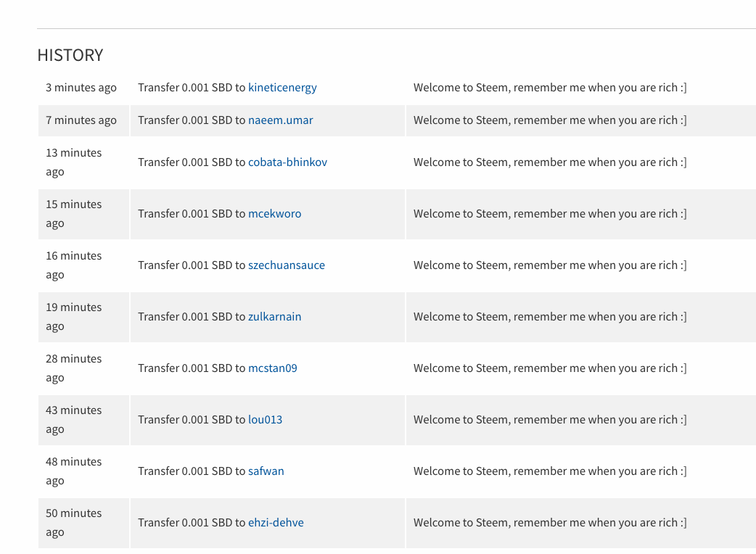This screenshot has width=756, height=554.
Task: Click the lou013 username link
Action: tap(265, 420)
